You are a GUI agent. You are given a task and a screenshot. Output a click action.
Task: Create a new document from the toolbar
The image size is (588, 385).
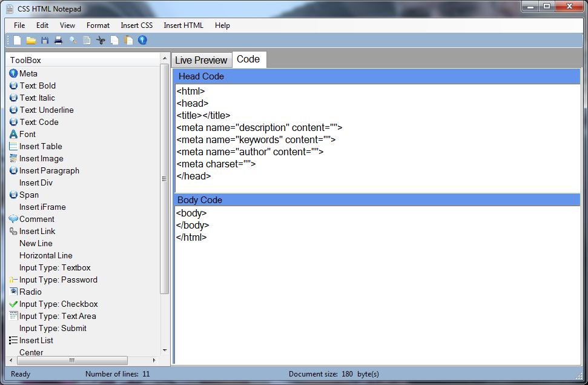point(16,40)
